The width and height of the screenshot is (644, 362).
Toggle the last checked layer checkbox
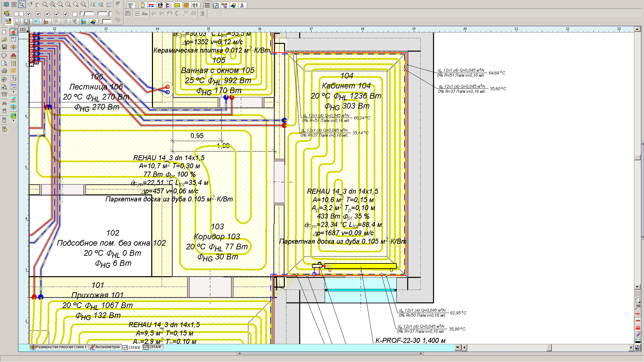point(65,14)
